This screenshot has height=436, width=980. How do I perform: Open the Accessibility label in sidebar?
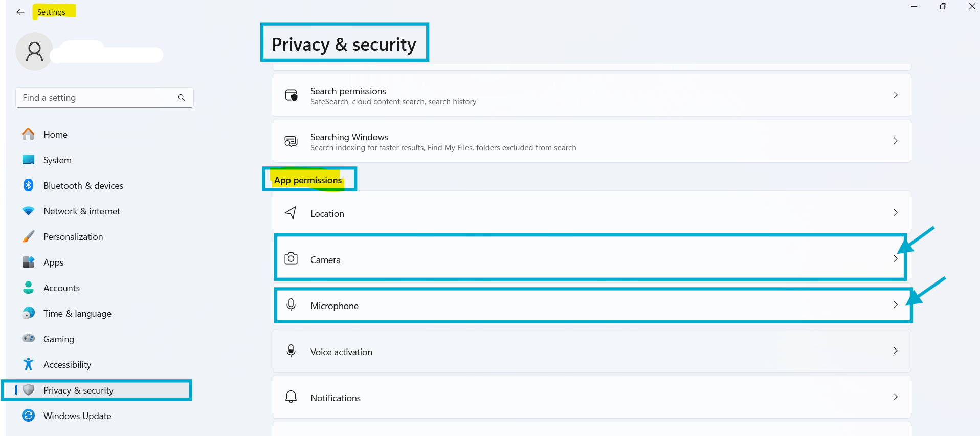pyautogui.click(x=67, y=365)
